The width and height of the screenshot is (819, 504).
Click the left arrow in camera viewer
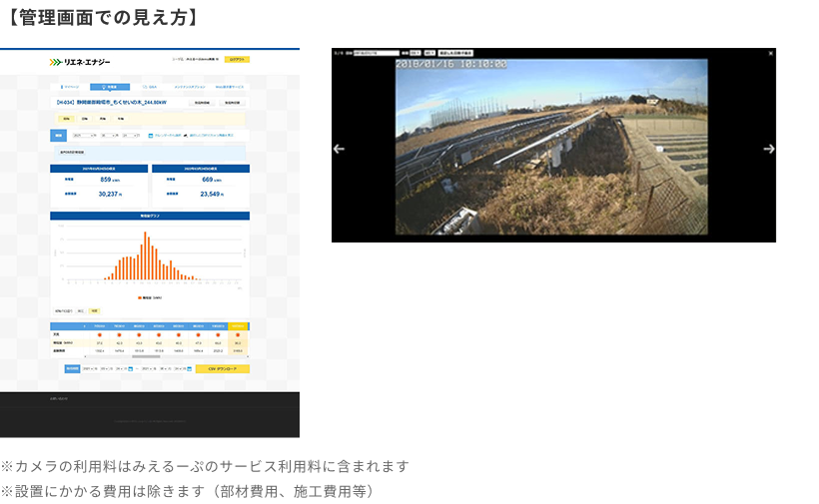(339, 149)
